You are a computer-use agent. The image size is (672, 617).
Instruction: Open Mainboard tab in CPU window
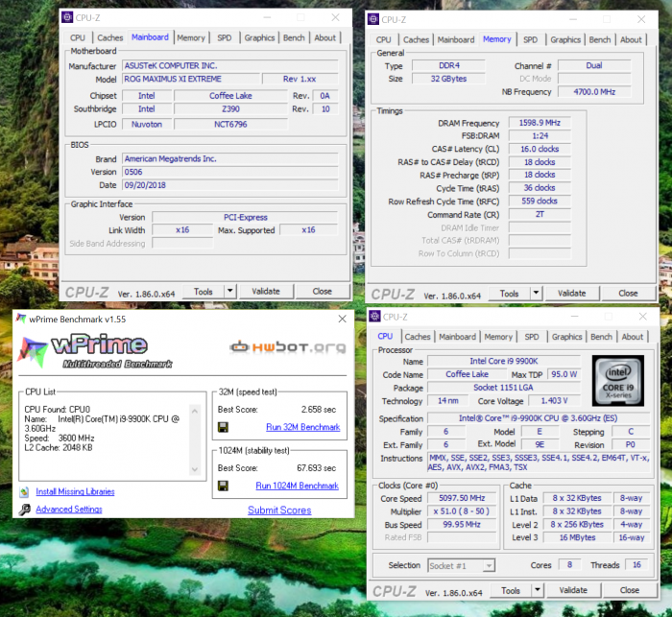coord(457,337)
